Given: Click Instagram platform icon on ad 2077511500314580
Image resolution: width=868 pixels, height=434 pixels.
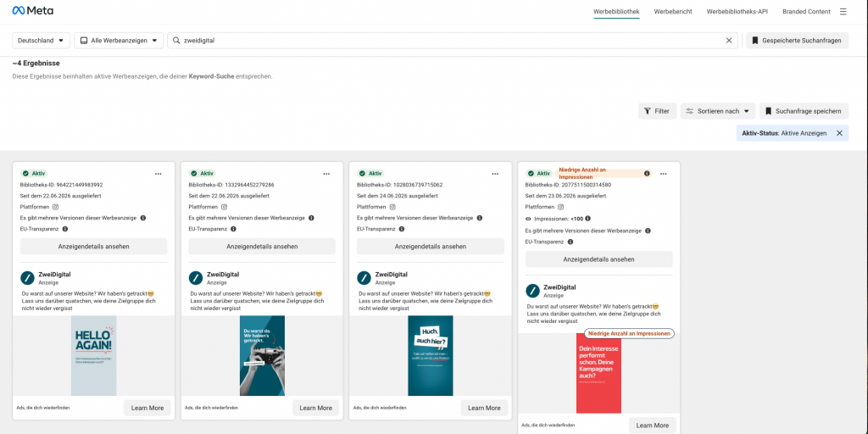Looking at the screenshot, I should [x=561, y=207].
